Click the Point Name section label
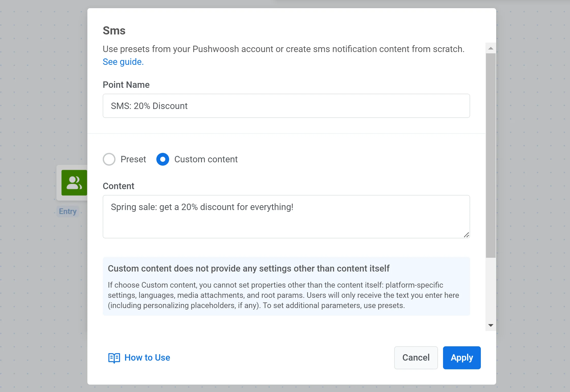570x392 pixels. [126, 84]
